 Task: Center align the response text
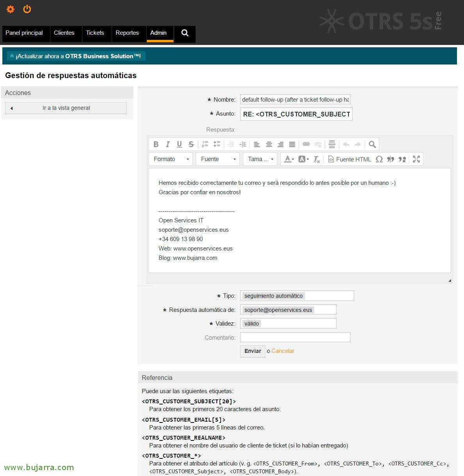click(269, 144)
